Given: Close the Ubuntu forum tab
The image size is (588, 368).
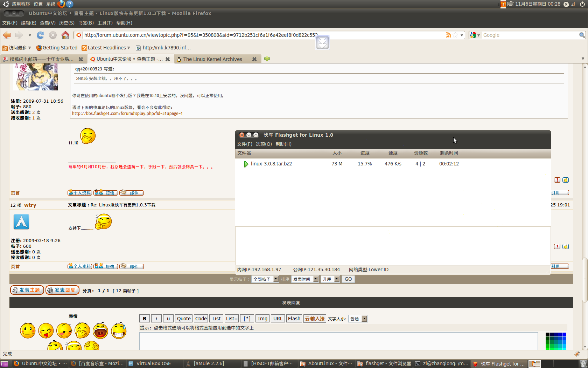Looking at the screenshot, I should tap(168, 59).
